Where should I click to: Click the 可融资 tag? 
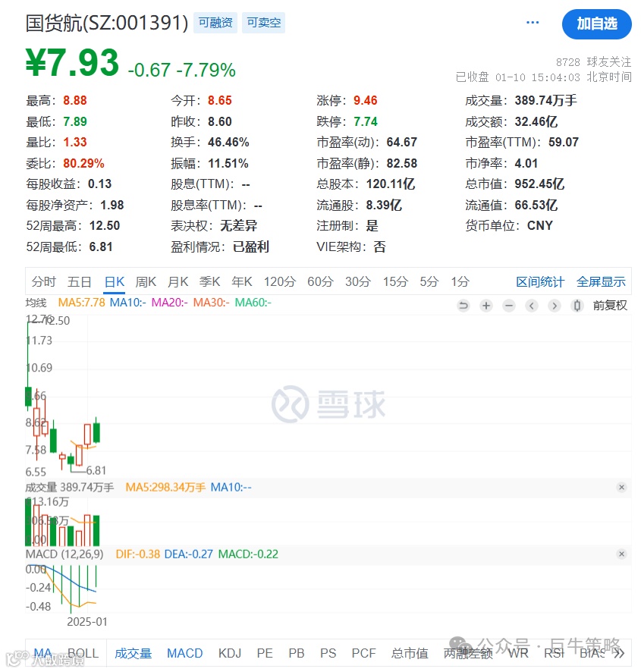click(215, 23)
